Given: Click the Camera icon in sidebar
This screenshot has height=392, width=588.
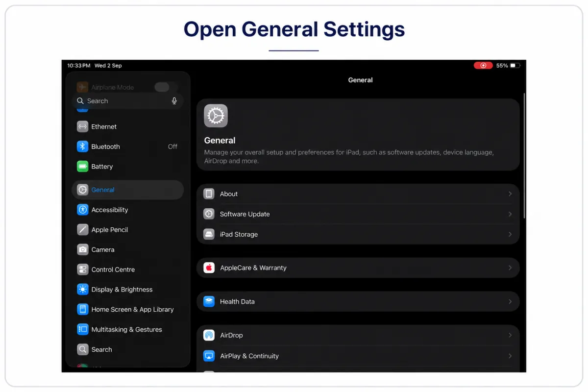Looking at the screenshot, I should [82, 249].
